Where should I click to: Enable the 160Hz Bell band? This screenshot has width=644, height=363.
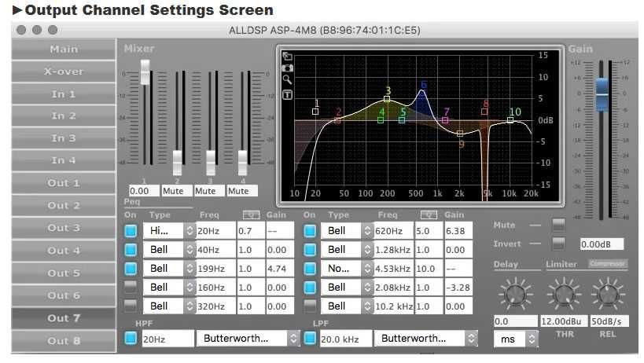tap(131, 287)
